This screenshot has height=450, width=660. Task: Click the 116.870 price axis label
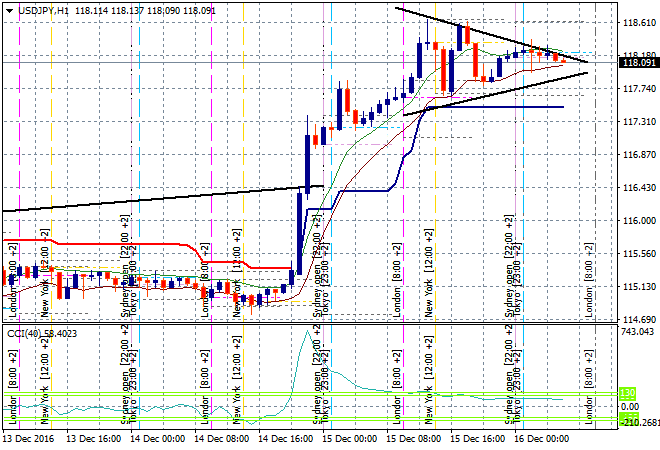point(639,154)
